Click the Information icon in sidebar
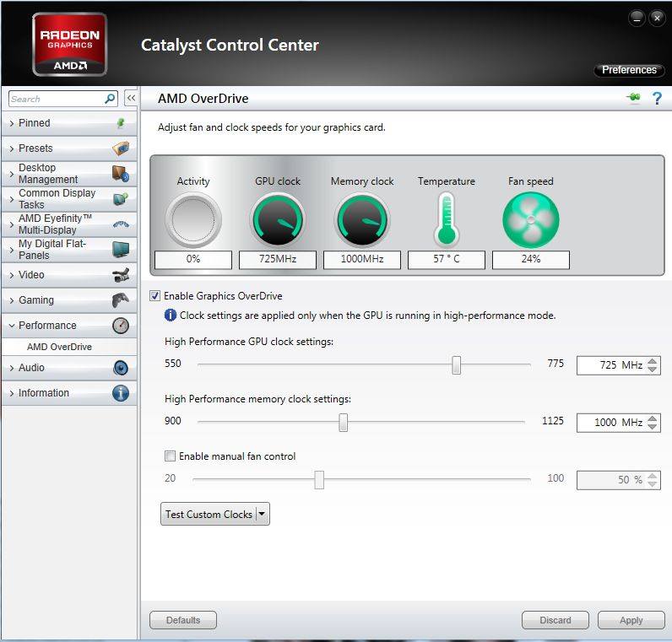 tap(121, 393)
